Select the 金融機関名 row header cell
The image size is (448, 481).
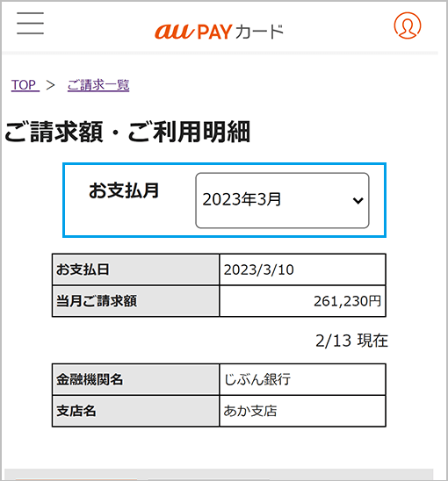click(136, 380)
